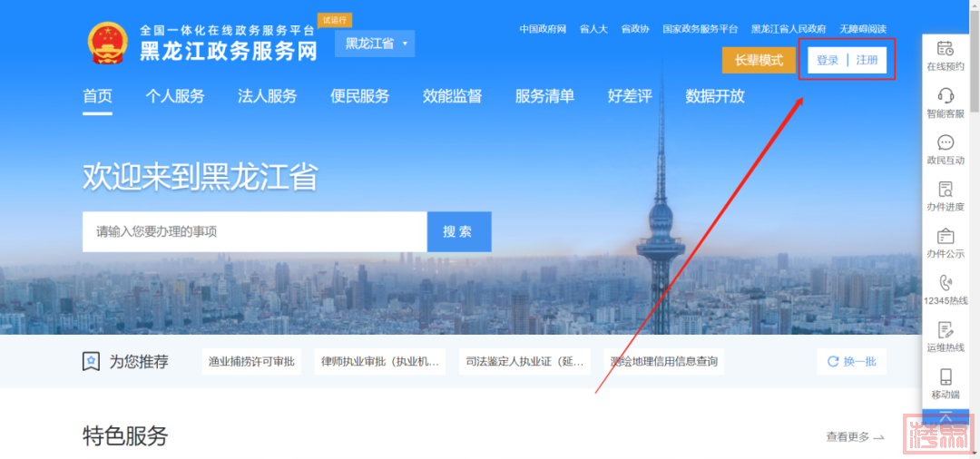Click the 登录 login link

[x=828, y=61]
